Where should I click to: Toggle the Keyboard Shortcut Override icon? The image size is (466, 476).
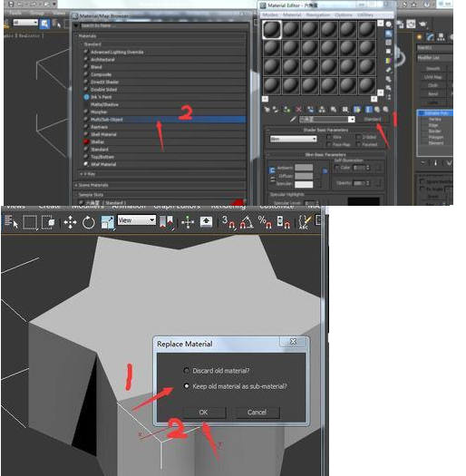(206, 222)
